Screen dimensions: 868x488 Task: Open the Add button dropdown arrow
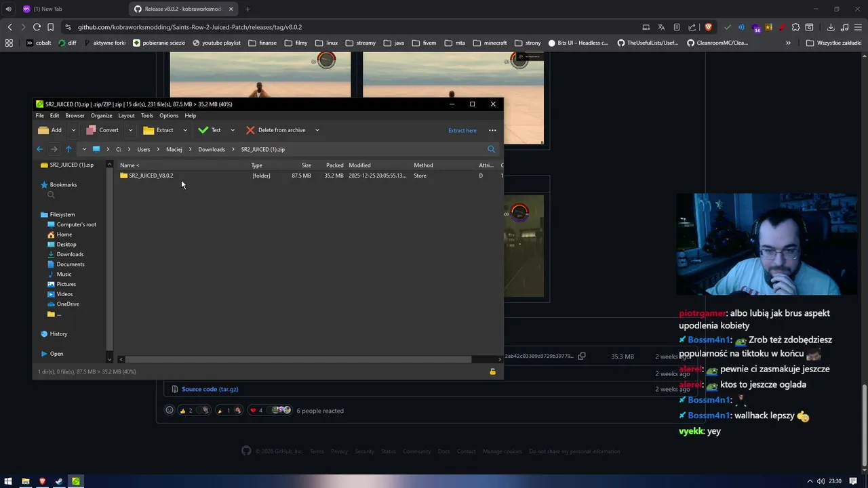(73, 130)
